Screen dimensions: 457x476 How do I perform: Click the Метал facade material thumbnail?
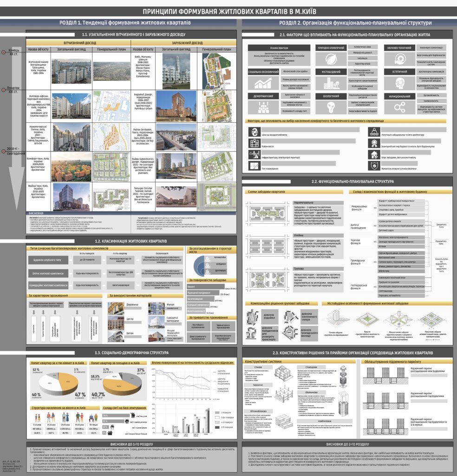(157, 309)
